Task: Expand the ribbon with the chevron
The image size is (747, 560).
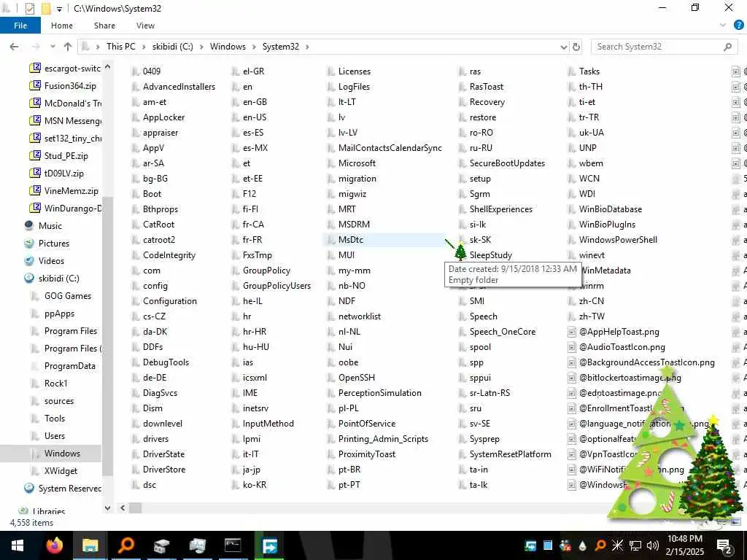Action: coord(723,26)
